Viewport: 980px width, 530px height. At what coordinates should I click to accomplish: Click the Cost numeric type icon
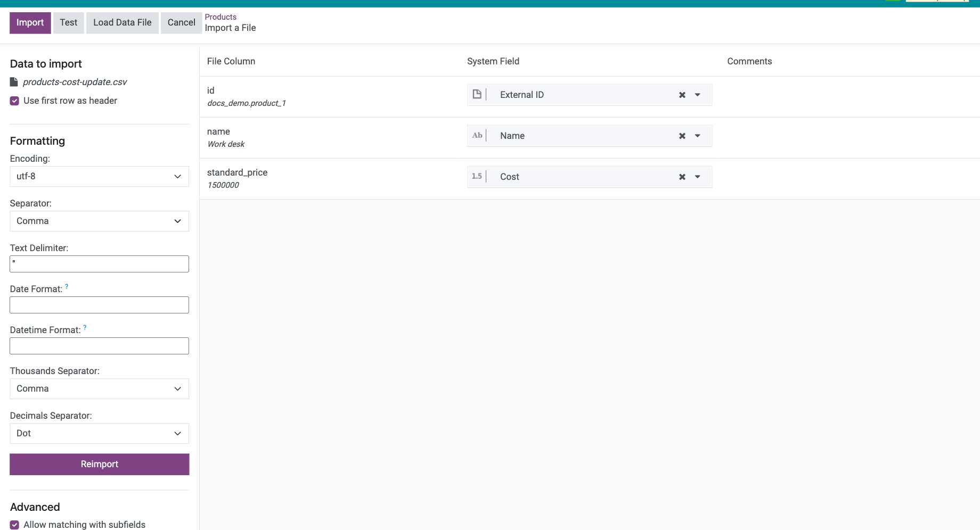(477, 176)
